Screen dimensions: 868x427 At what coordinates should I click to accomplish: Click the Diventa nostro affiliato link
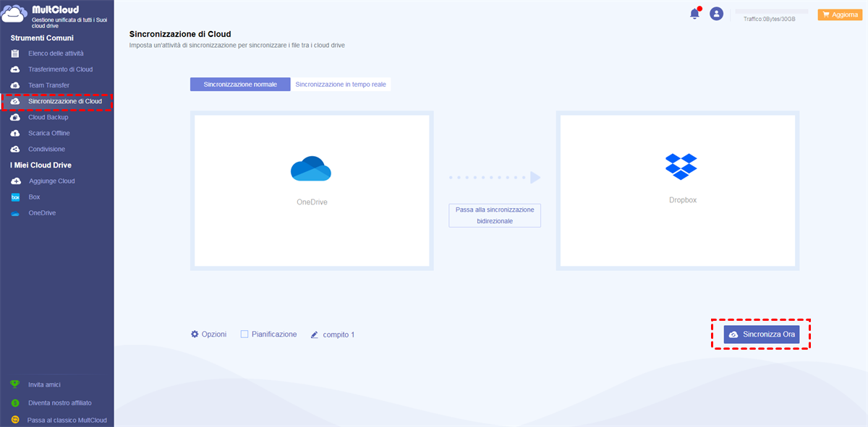pyautogui.click(x=60, y=402)
